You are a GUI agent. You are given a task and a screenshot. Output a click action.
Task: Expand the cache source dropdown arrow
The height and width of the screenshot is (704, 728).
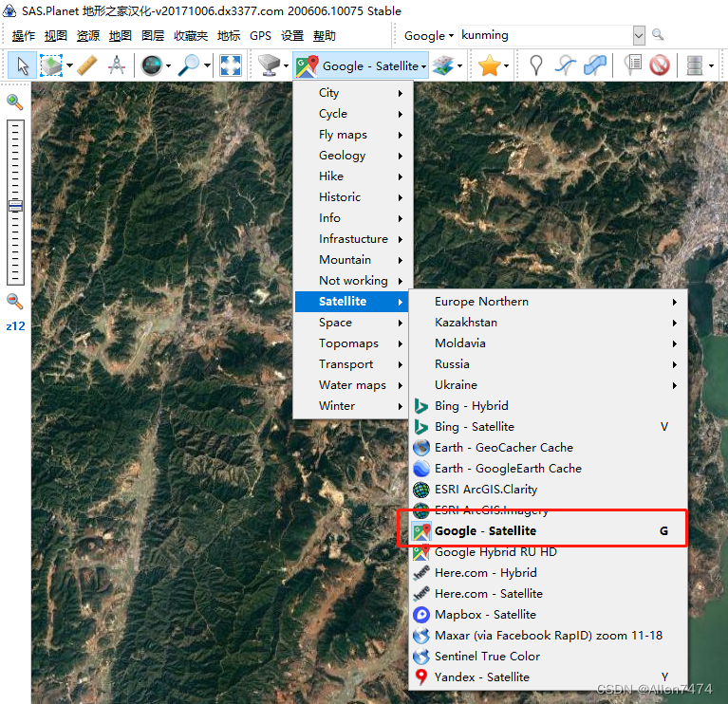coord(286,65)
